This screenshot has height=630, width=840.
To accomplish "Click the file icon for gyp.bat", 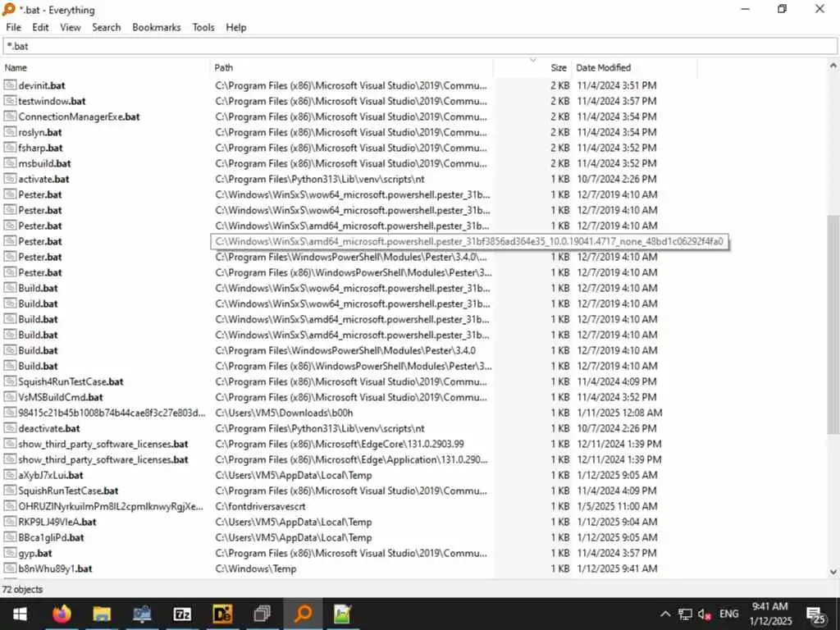I will pyautogui.click(x=10, y=553).
